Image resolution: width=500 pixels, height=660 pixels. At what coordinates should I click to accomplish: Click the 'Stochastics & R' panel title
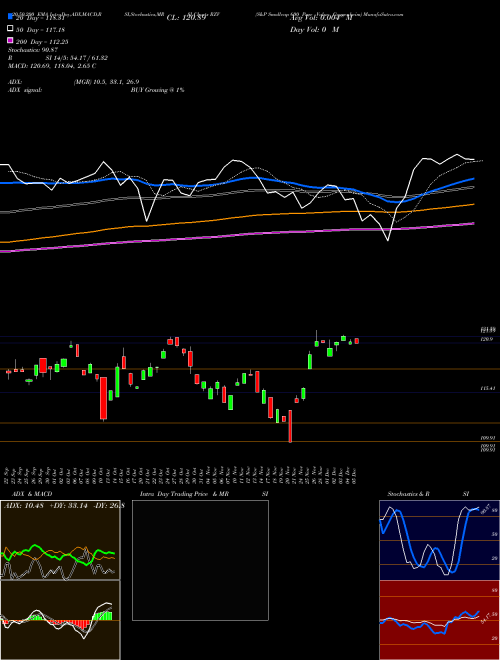tap(408, 494)
